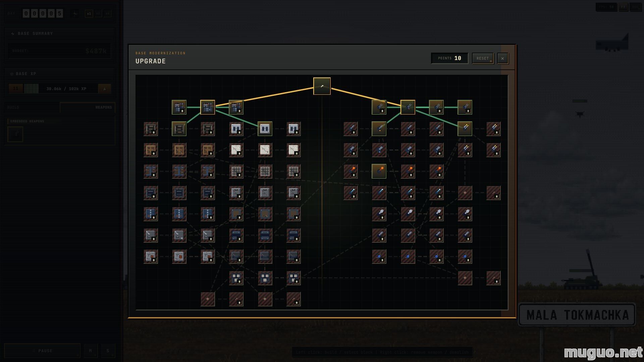Image resolution: width=644 pixels, height=362 pixels.
Task: Choose the blue striped column node without counter
Action: [179, 214]
